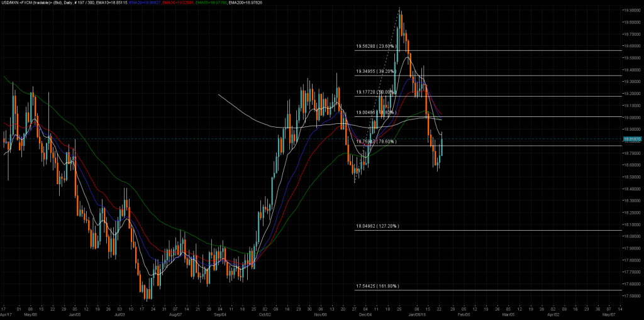The image size is (644, 320).
Task: Click the May/07 date at axis end
Action: click(x=609, y=313)
